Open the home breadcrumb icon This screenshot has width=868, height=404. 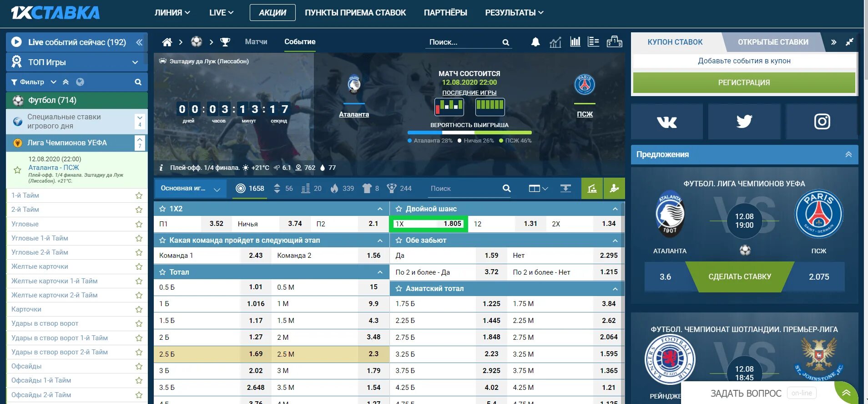pos(167,42)
